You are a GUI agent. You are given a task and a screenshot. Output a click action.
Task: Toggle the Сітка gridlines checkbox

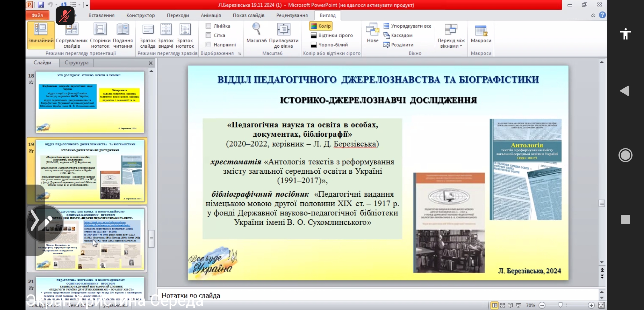[x=208, y=35]
